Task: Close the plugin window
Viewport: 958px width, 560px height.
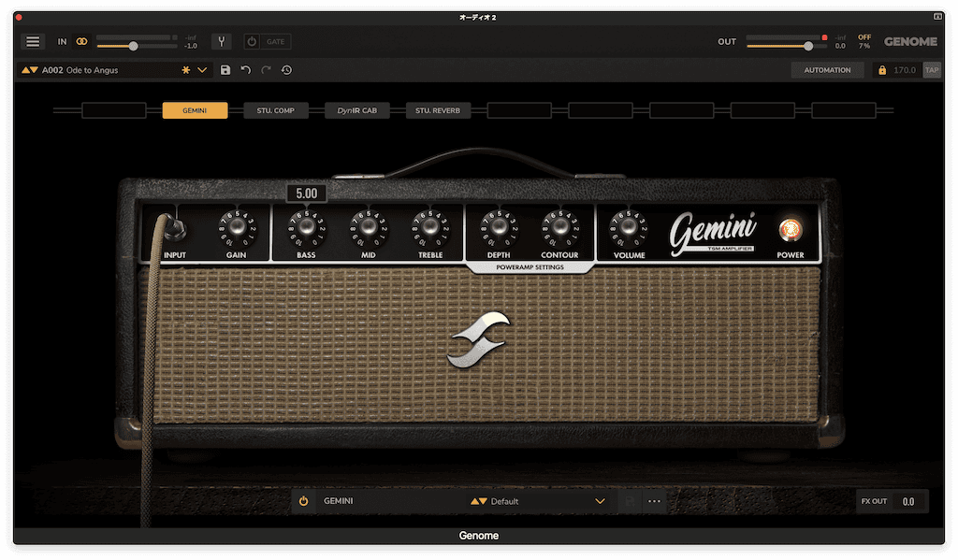Action: [19, 17]
